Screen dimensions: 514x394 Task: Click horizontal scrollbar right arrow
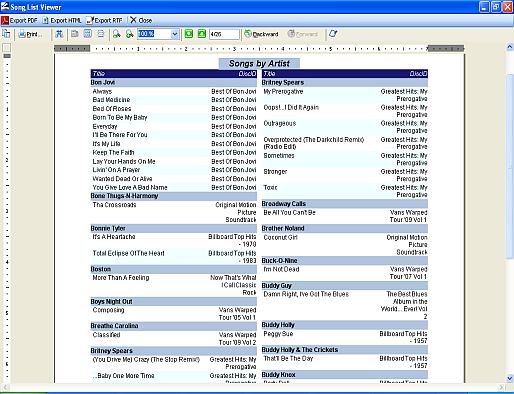point(501,387)
